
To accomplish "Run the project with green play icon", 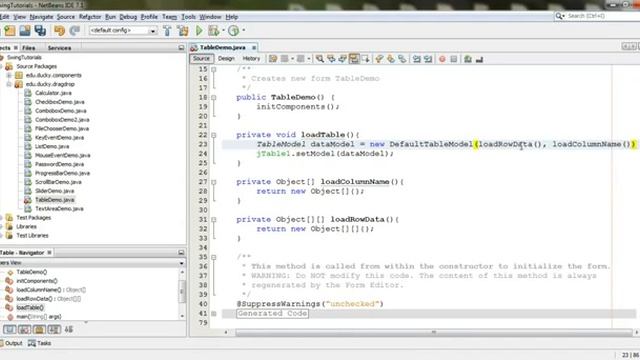I will [x=199, y=31].
